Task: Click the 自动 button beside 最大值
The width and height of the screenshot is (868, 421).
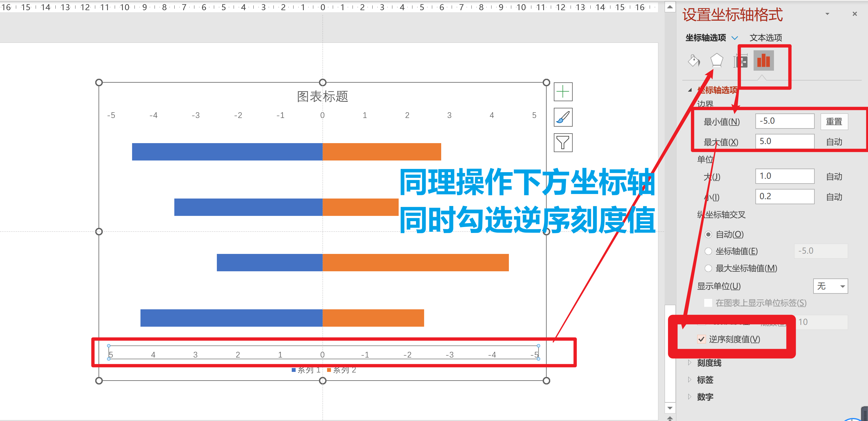Action: (834, 142)
